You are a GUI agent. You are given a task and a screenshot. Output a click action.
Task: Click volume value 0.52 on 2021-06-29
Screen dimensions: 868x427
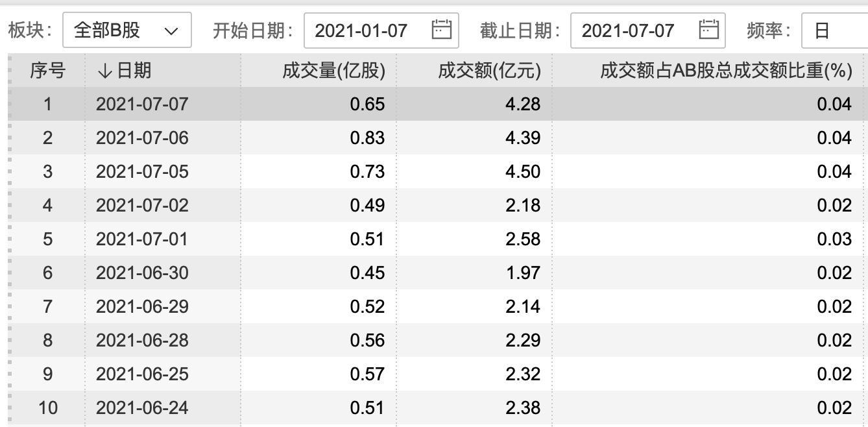click(367, 306)
